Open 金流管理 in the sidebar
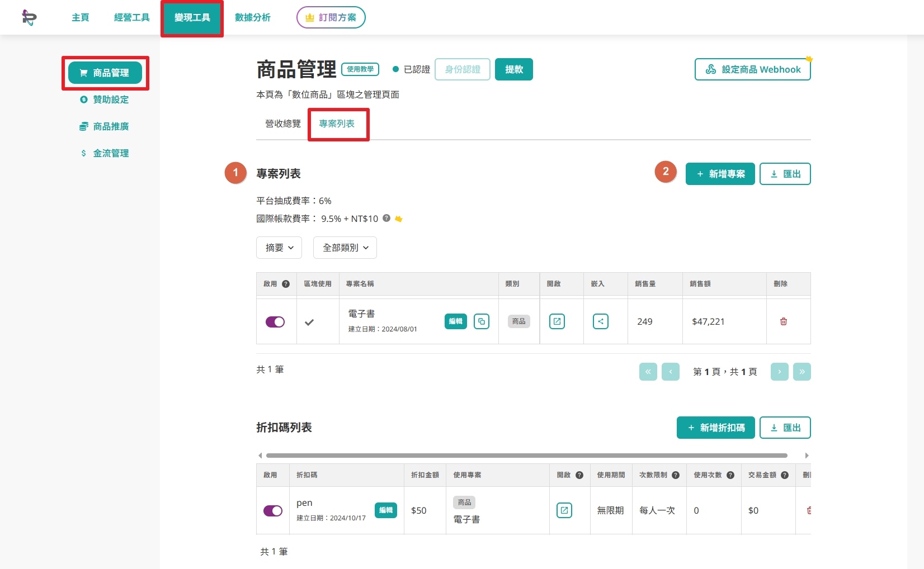The image size is (924, 569). 105,153
